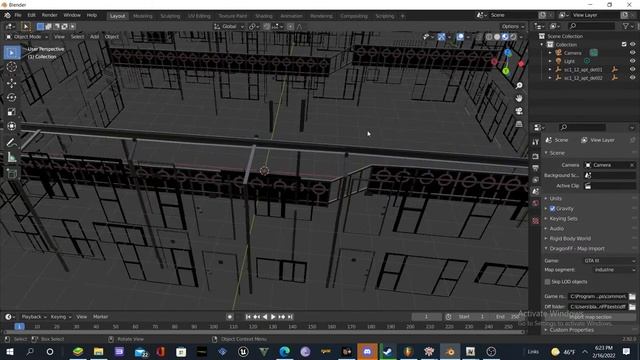This screenshot has width=640, height=360.
Task: Switch to rendered viewport shading
Action: click(513, 37)
